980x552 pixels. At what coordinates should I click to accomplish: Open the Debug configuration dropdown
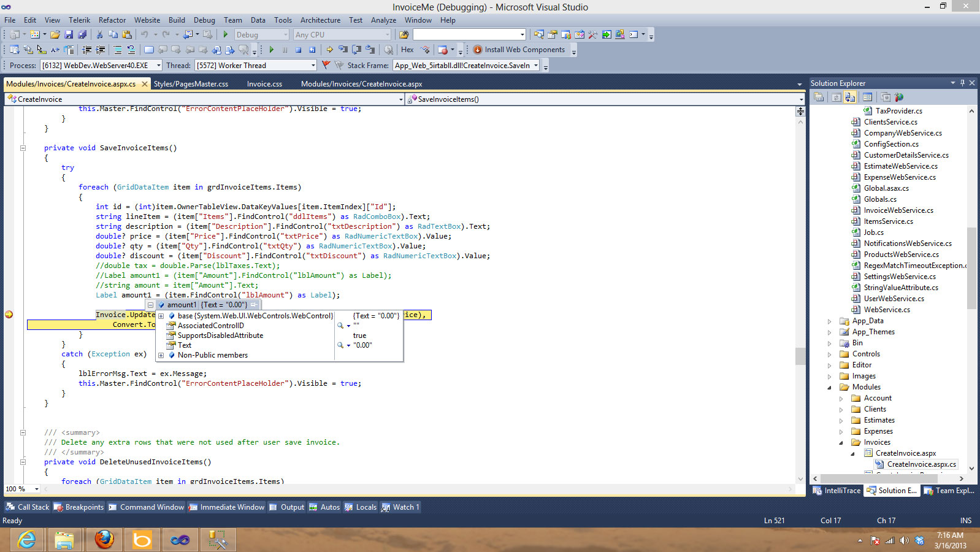(261, 35)
